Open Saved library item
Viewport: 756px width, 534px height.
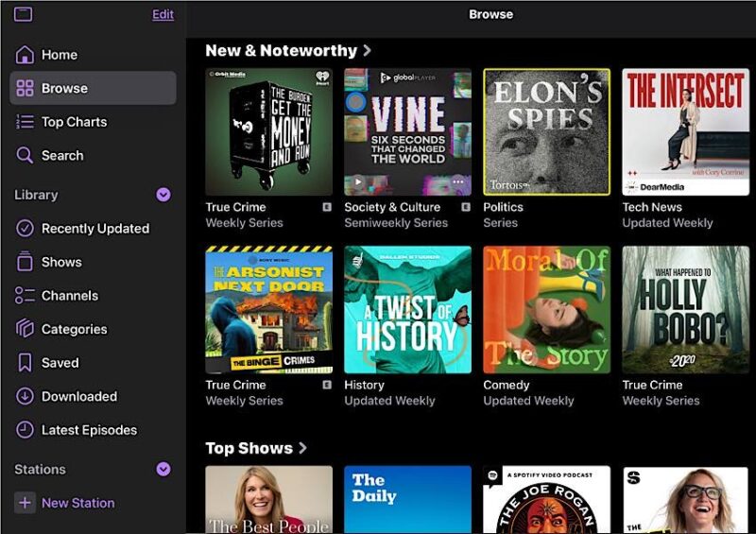click(93, 363)
